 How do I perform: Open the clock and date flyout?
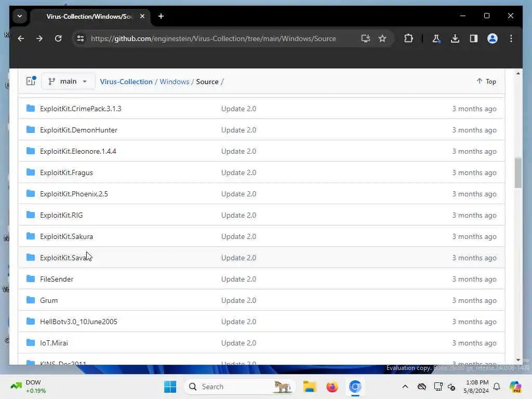tap(476, 387)
